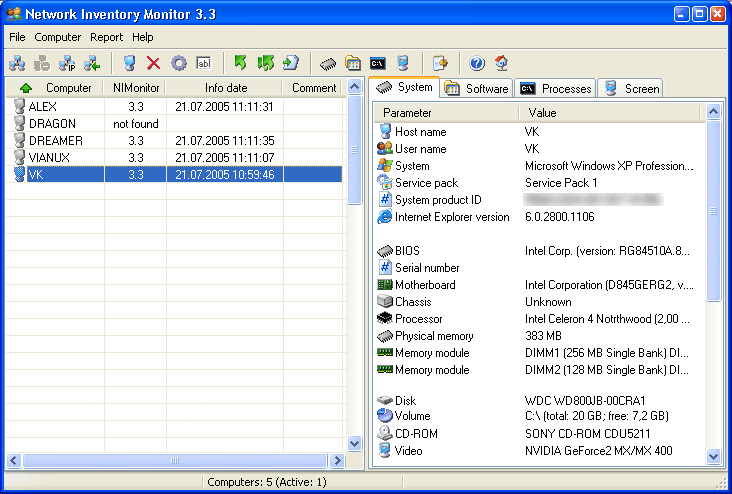Click the help question mark icon
732x494 pixels.
coord(477,63)
